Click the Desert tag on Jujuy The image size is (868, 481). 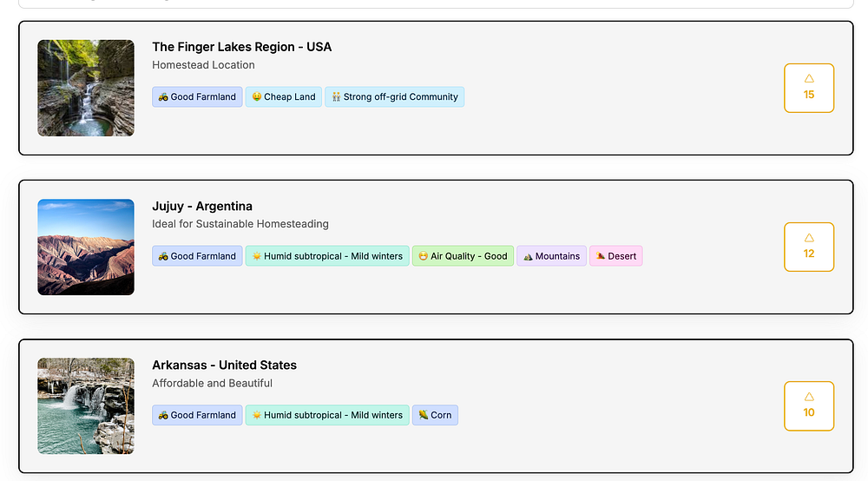616,256
